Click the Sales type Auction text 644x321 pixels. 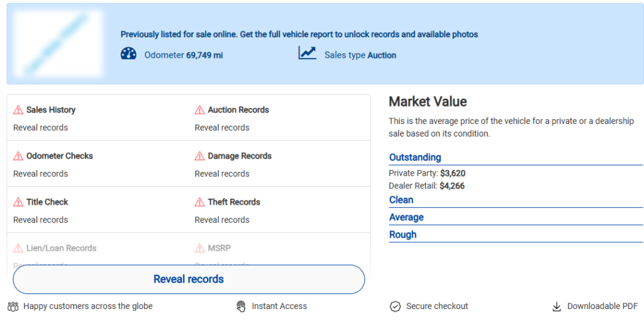click(360, 55)
